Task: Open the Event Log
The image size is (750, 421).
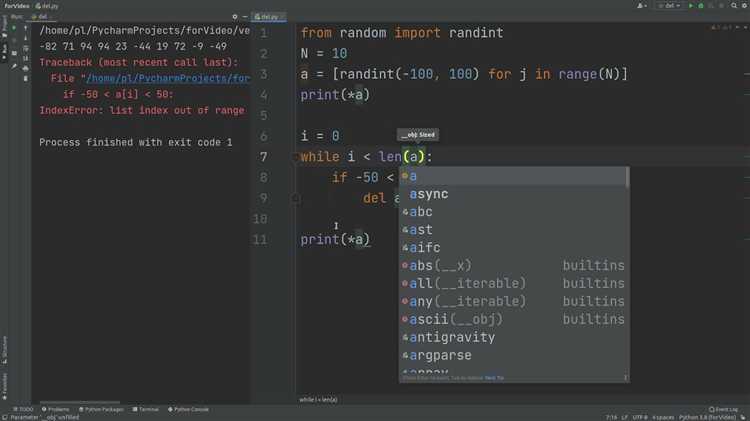Action: click(723, 410)
